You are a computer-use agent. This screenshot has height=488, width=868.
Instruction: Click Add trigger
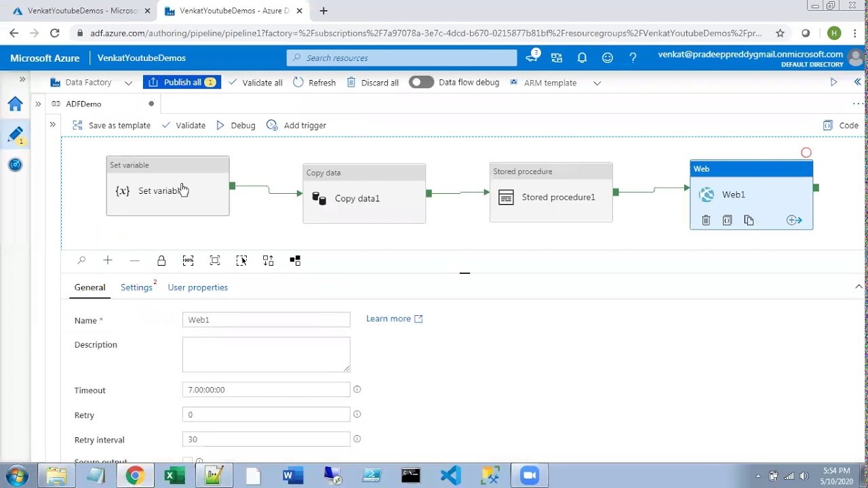click(x=296, y=125)
